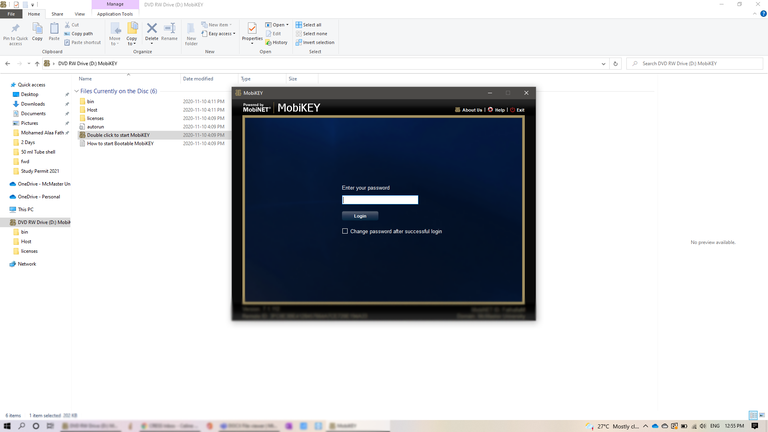Switch to the Share ribbon tab
Image resolution: width=768 pixels, height=432 pixels.
[57, 14]
